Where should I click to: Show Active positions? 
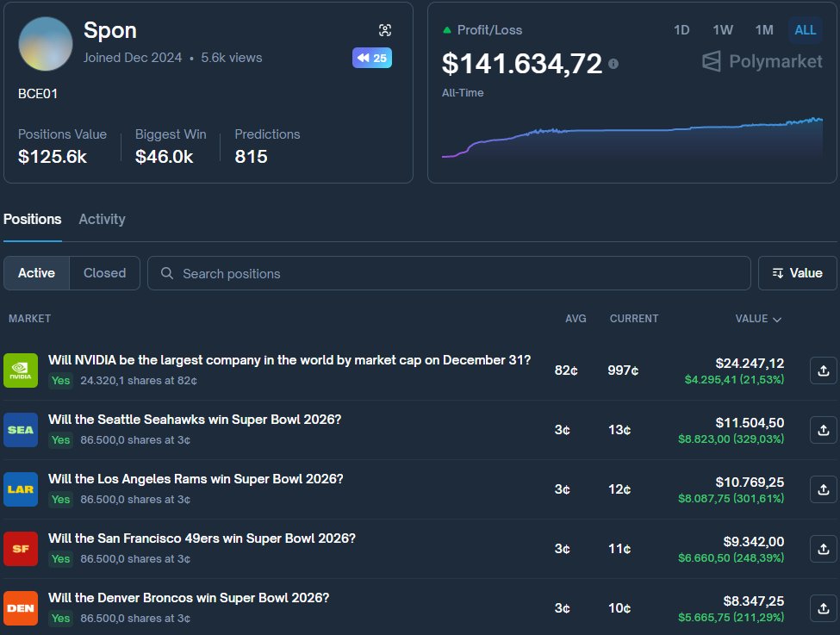pyautogui.click(x=36, y=273)
